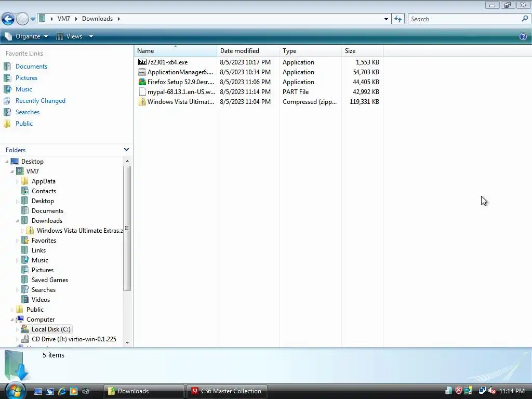The height and width of the screenshot is (399, 532).
Task: Sort by Type column header
Action: pyautogui.click(x=311, y=50)
